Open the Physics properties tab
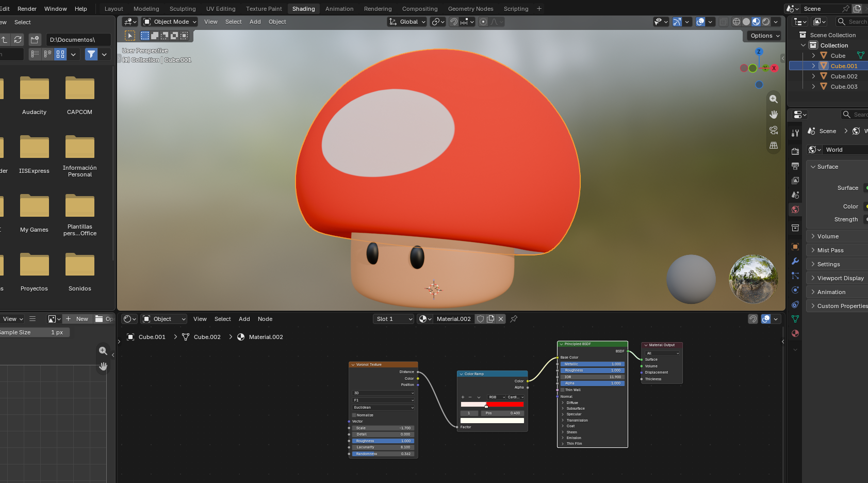The image size is (868, 483). tap(795, 290)
